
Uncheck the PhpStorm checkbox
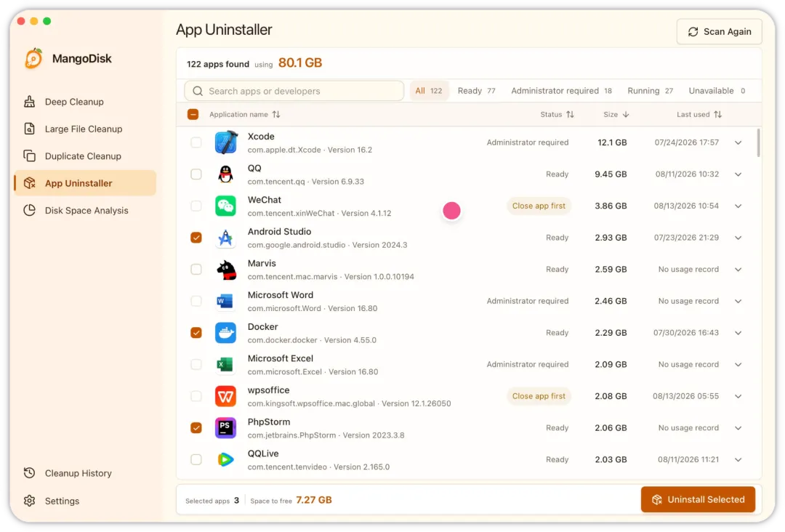point(196,428)
